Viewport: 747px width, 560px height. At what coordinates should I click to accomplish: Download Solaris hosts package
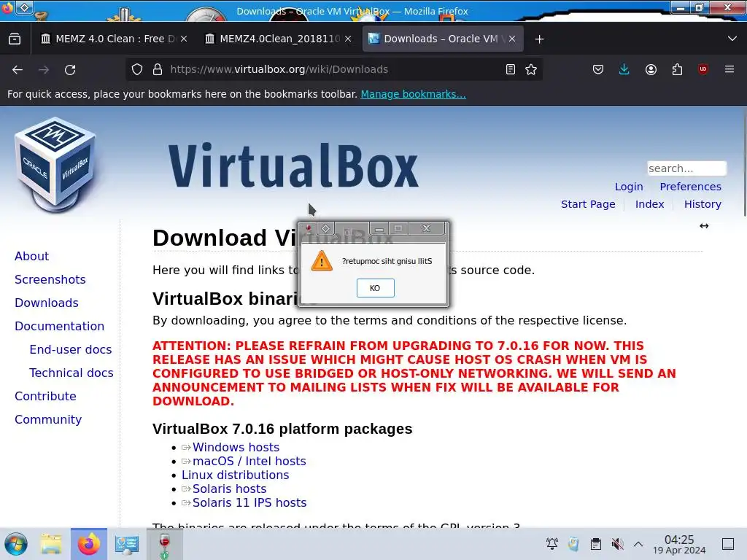point(229,489)
